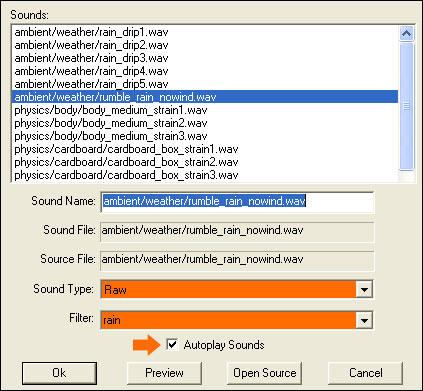The height and width of the screenshot is (391, 423).
Task: Click the sounds list scroll up arrow
Action: click(x=406, y=33)
